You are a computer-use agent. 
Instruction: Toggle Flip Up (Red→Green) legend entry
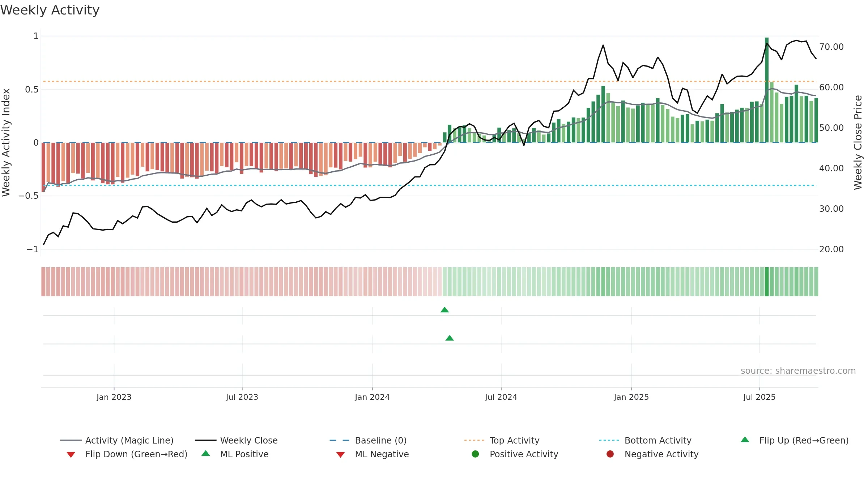(x=794, y=440)
